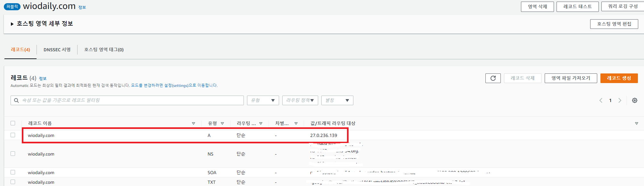Open the 라우팅 정책 filter dropdown
The image size is (644, 186).
(x=300, y=100)
